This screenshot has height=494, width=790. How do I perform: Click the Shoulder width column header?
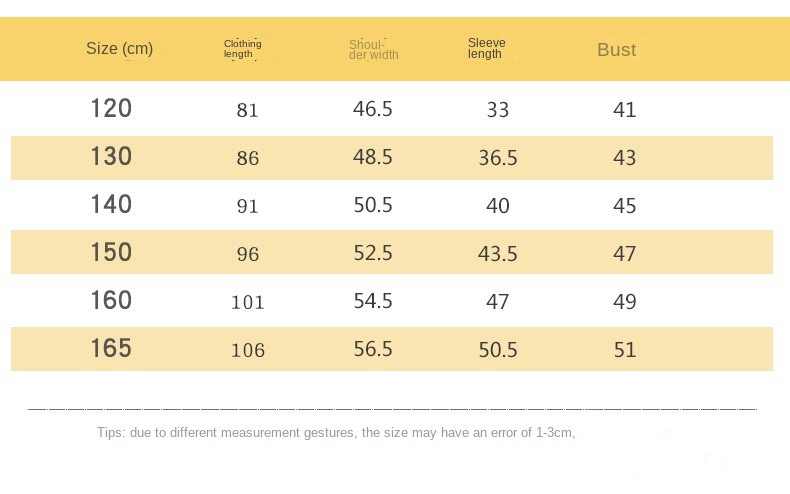pos(373,49)
